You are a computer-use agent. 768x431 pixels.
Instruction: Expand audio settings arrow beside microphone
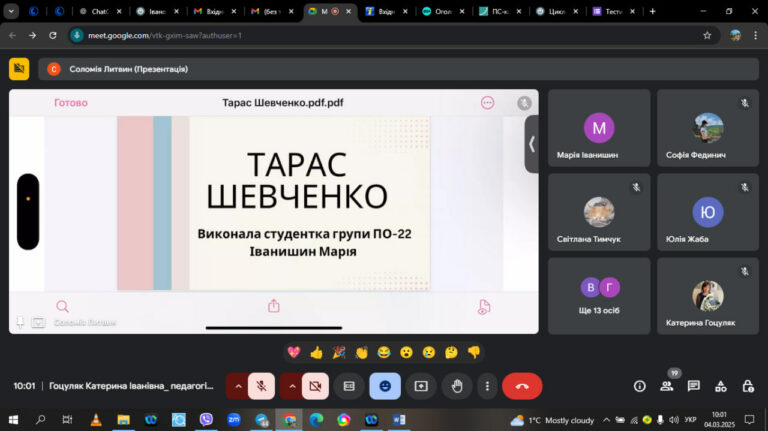pyautogui.click(x=238, y=386)
